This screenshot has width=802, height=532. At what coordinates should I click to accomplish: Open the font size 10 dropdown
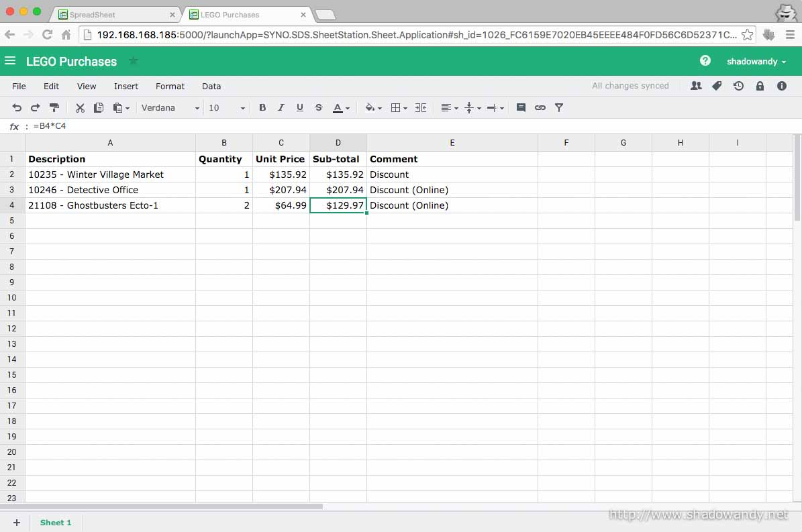pyautogui.click(x=227, y=108)
